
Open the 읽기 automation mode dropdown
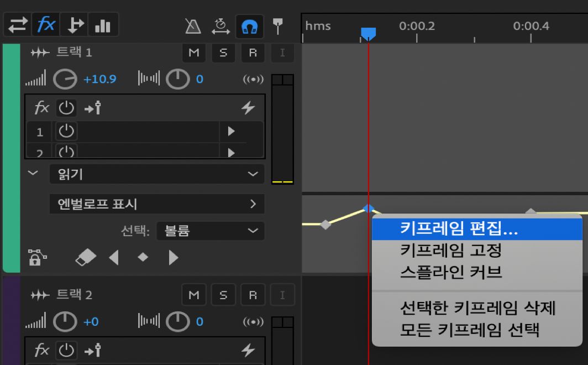pyautogui.click(x=156, y=174)
